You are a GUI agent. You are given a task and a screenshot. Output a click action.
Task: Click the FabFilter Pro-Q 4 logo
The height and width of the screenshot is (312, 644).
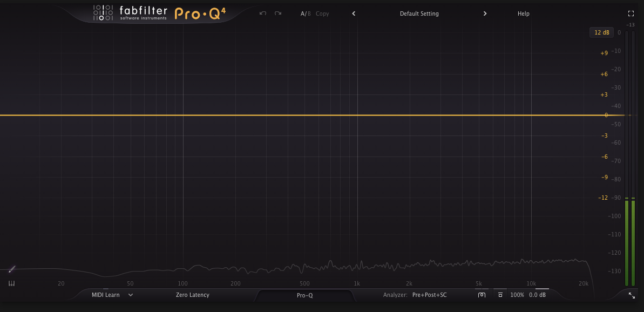159,13
